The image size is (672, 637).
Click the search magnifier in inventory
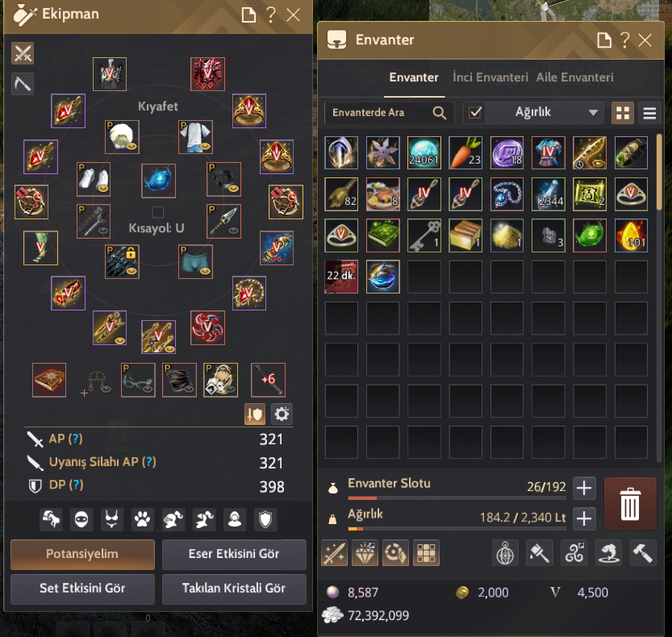pos(440,113)
